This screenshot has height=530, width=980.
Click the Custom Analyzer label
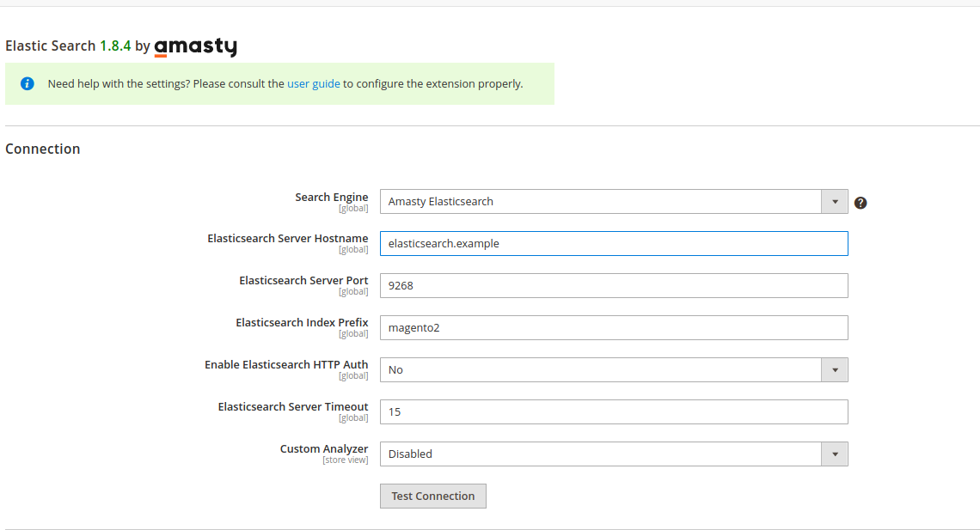324,449
